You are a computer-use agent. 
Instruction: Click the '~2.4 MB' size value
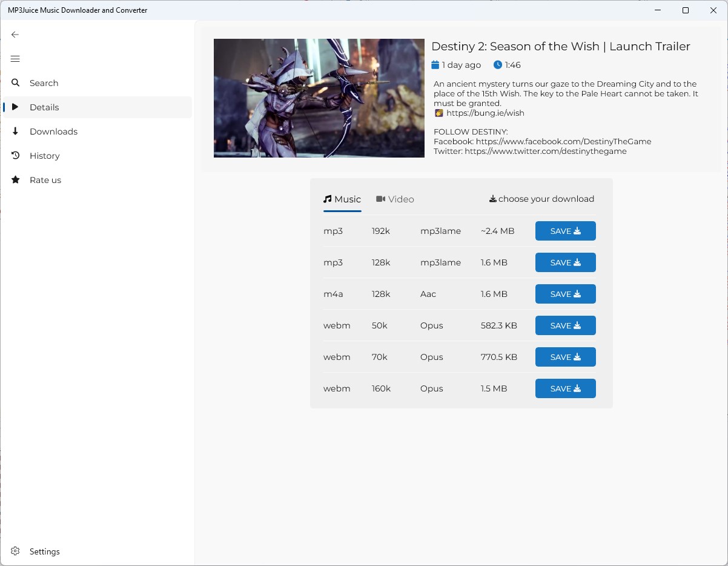(x=497, y=231)
